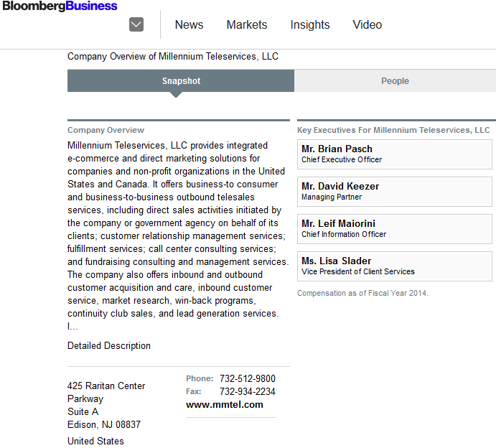The width and height of the screenshot is (496, 448).
Task: Open the Markets menu
Action: [247, 24]
